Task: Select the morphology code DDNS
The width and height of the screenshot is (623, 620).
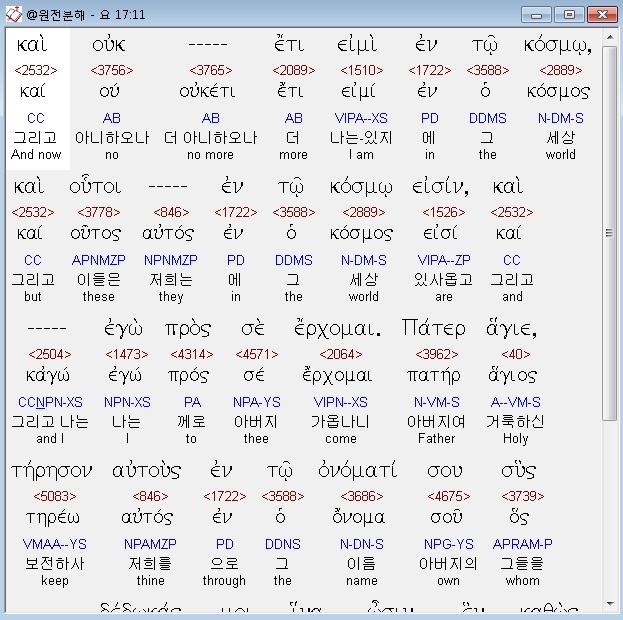Action: (x=282, y=544)
